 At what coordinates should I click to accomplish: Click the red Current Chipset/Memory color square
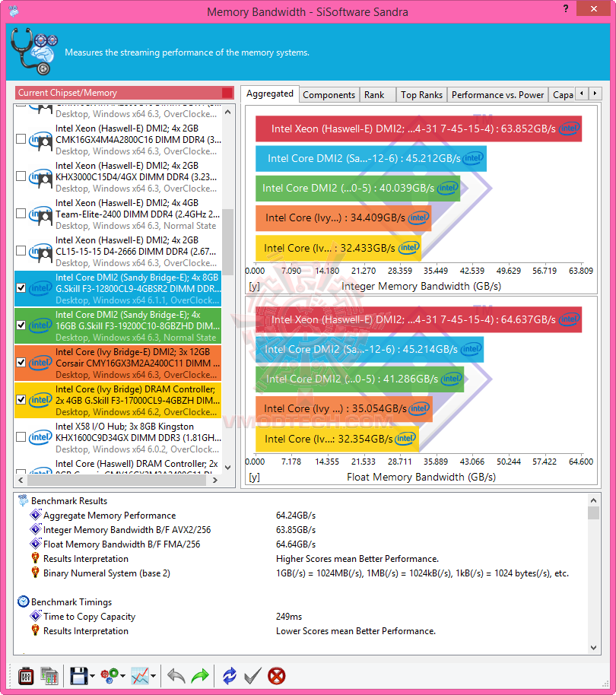tap(227, 93)
